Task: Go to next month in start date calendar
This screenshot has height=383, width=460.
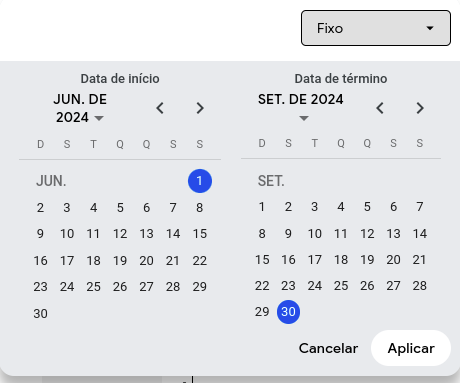Action: click(x=200, y=108)
